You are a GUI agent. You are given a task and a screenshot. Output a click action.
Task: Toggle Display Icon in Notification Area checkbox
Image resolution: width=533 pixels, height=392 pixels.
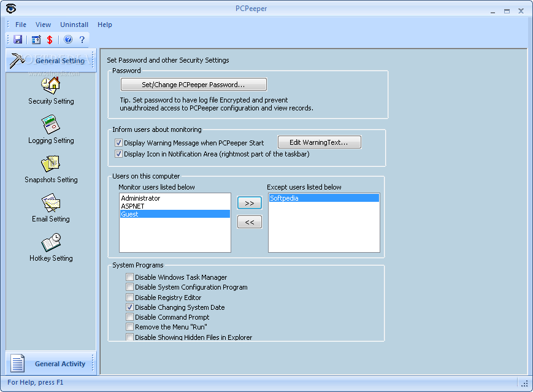118,154
